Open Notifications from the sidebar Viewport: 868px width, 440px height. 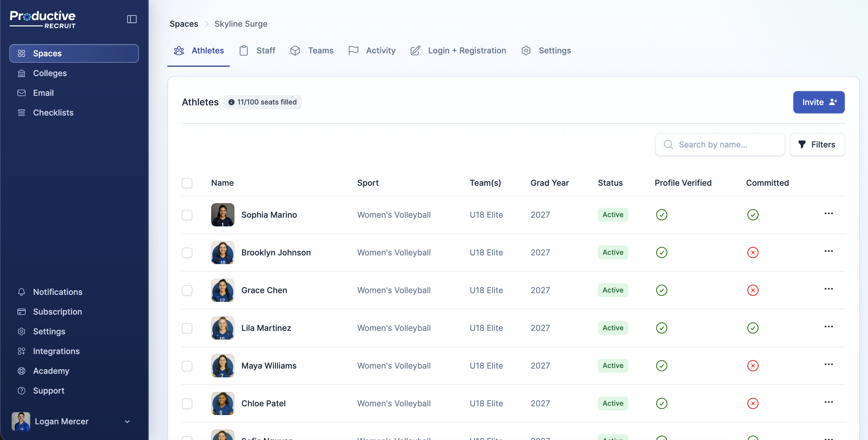(x=58, y=292)
